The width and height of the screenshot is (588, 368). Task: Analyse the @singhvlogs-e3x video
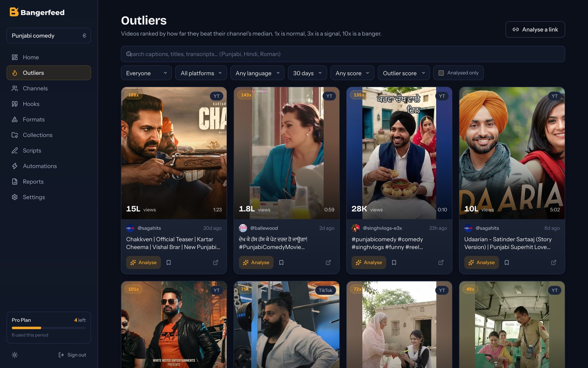pyautogui.click(x=369, y=262)
